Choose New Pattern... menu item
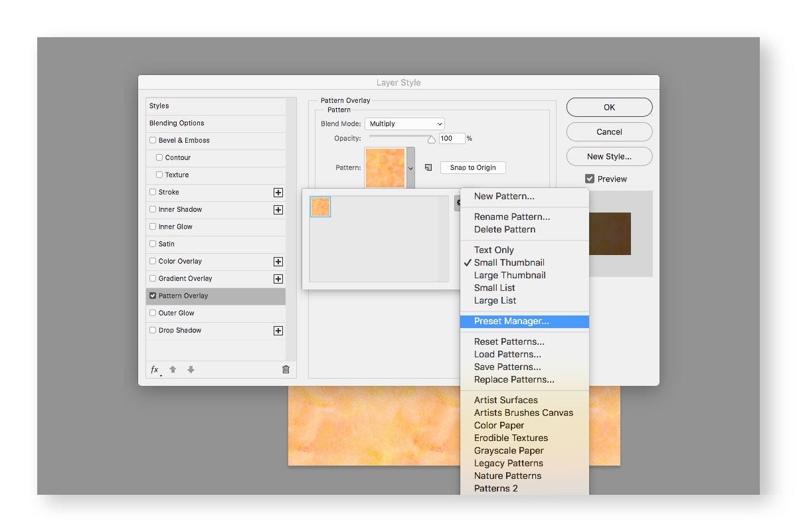The width and height of the screenshot is (797, 532). point(525,196)
